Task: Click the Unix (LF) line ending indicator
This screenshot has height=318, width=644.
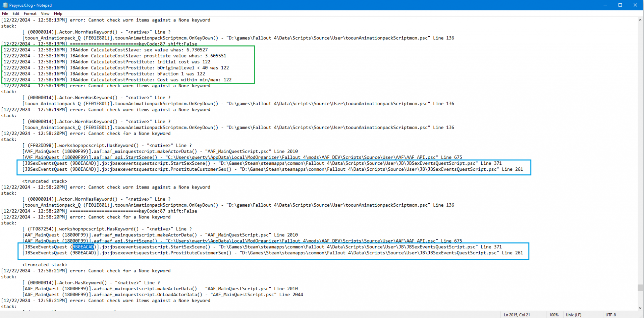Action: 573,315
